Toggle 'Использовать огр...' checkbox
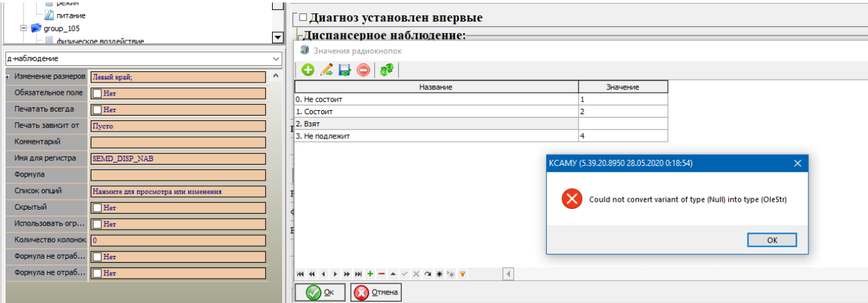The image size is (868, 303). point(97,224)
